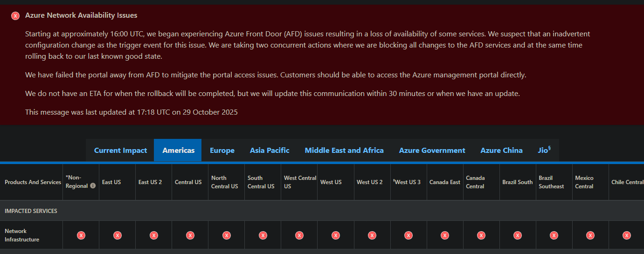Click Network Infrastructure outage icon for Mexico Central
Screen dimensions: 644x254
click(590, 235)
